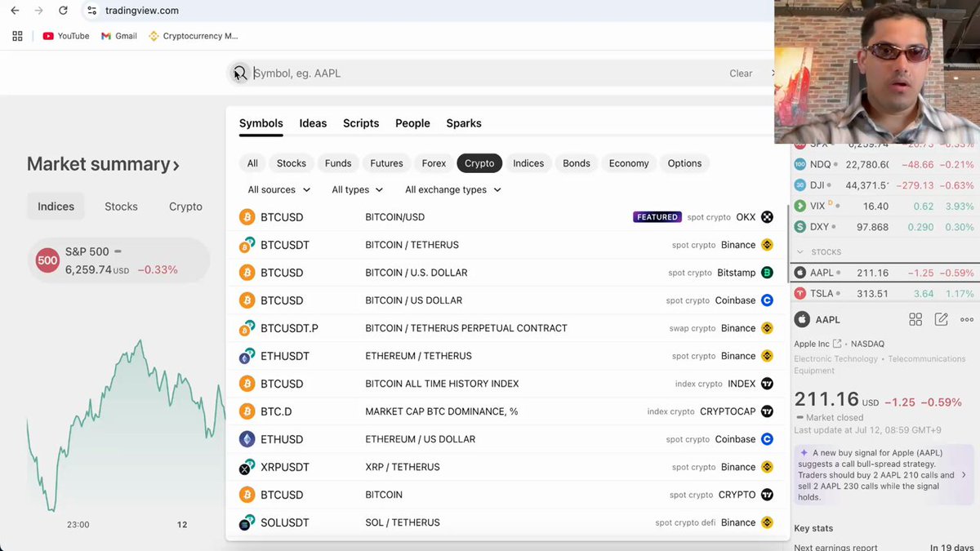The height and width of the screenshot is (551, 980).
Task: Open the All sources dropdown
Action: (279, 189)
